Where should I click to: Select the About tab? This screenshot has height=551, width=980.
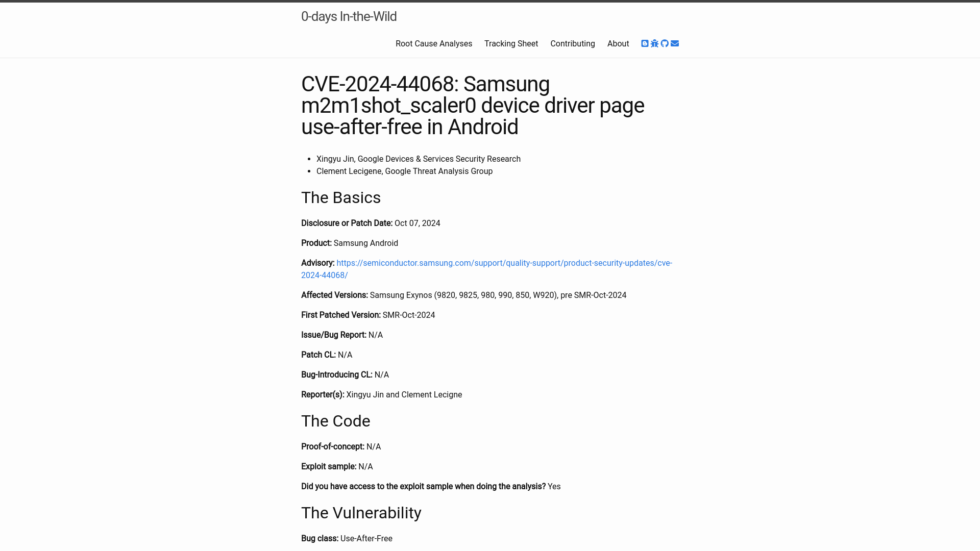[617, 43]
